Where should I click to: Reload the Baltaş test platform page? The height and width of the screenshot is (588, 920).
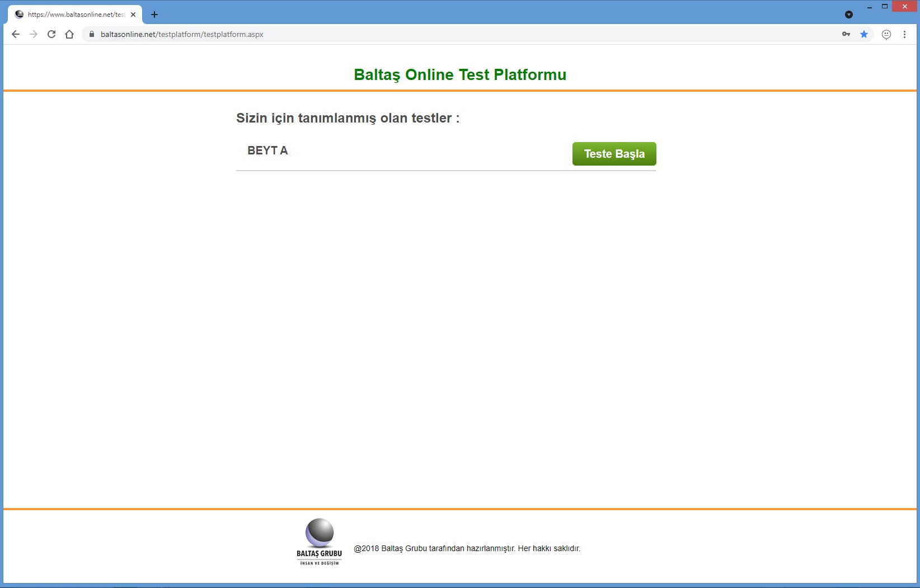coord(51,34)
